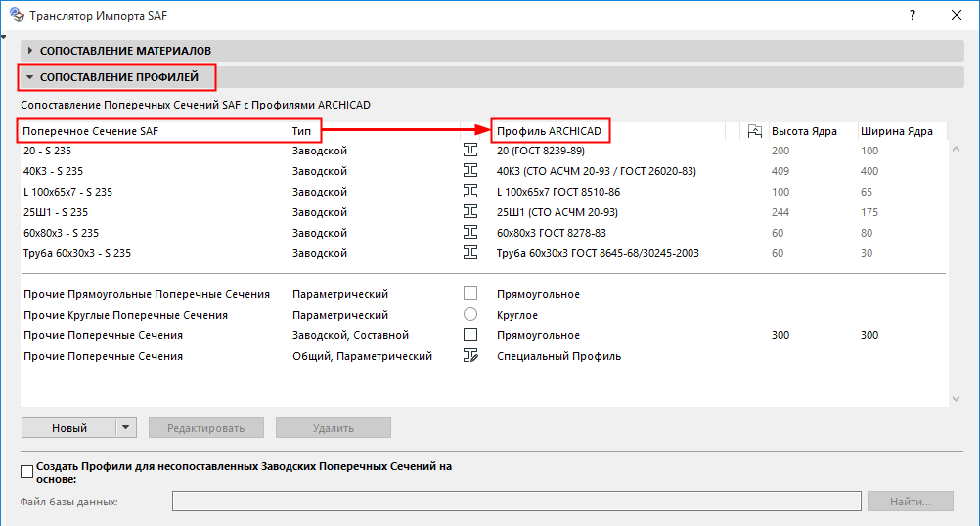Screen dimensions: 980x526
Task: Expand the Сопоставление Материалов section
Action: [30, 51]
